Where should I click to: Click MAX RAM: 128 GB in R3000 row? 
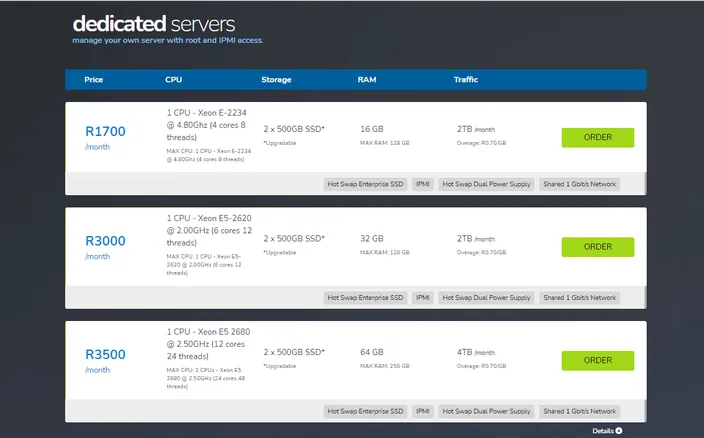385,253
